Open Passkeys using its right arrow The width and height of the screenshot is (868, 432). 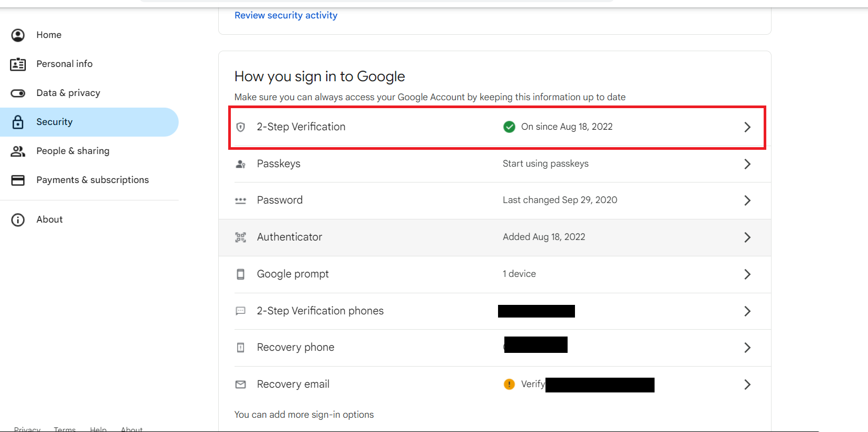pos(747,164)
